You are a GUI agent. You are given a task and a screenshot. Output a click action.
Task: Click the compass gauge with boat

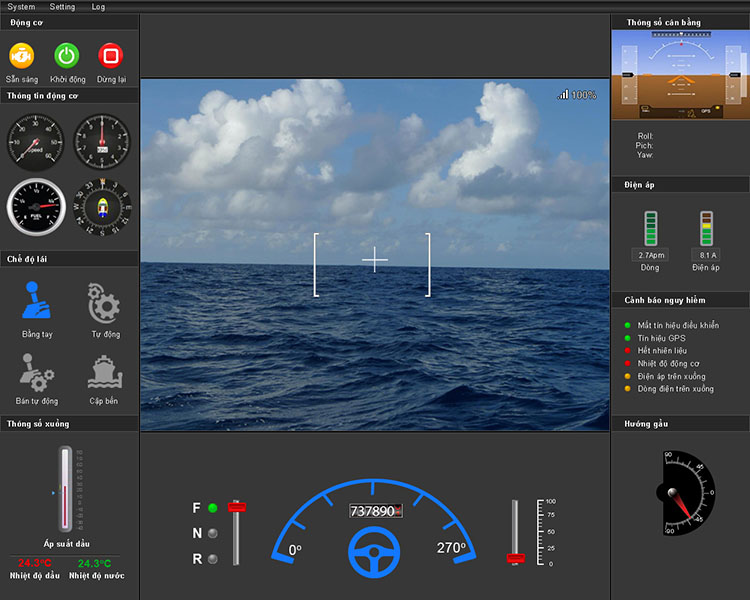[x=103, y=206]
